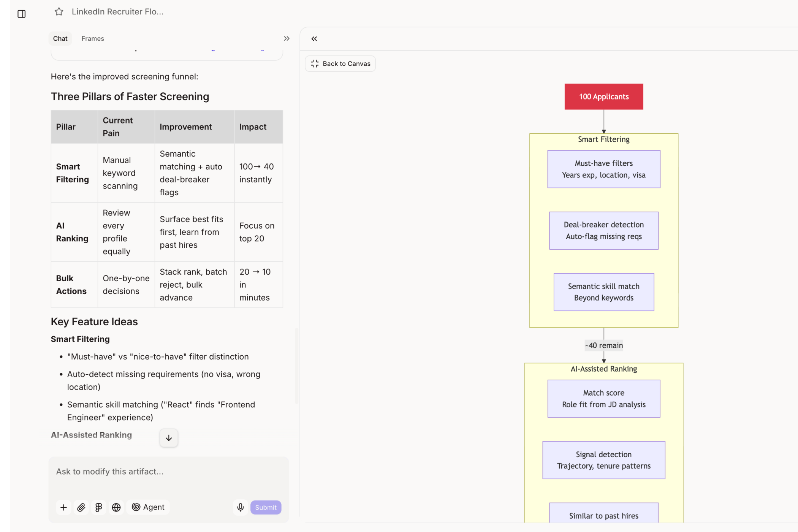Viewport: 798px width, 532px height.
Task: Click the double left chevron in canvas
Action: pyautogui.click(x=314, y=39)
